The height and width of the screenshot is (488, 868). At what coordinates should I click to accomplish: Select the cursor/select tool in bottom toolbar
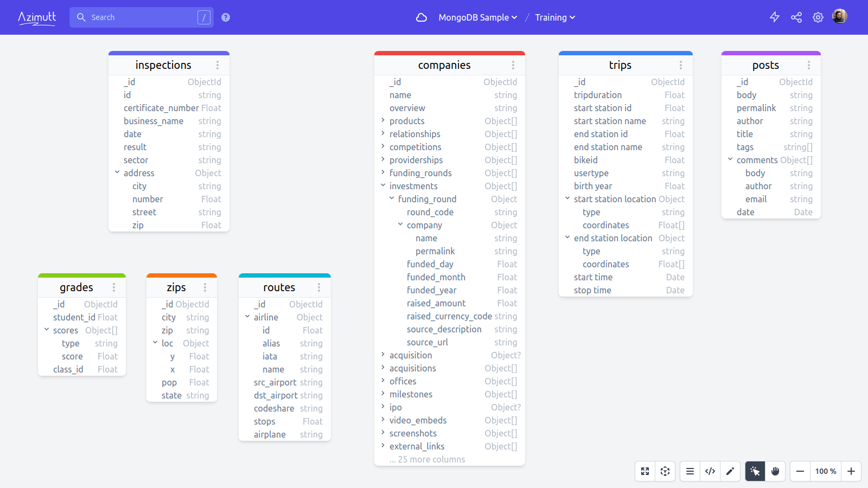pos(754,471)
